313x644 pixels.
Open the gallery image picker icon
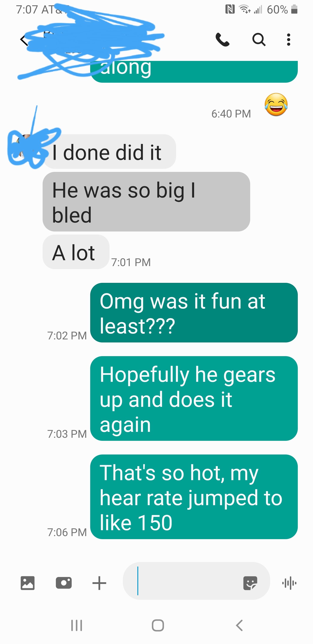click(x=27, y=583)
